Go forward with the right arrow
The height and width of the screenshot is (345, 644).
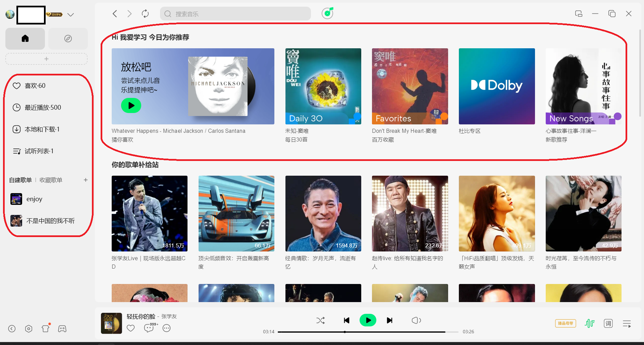coord(129,14)
